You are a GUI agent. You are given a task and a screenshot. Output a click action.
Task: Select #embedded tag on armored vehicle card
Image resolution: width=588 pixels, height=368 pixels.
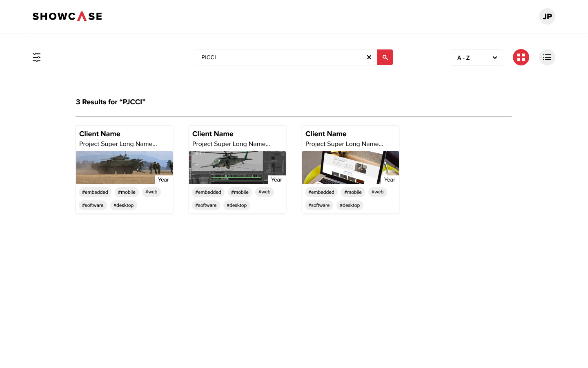(95, 192)
